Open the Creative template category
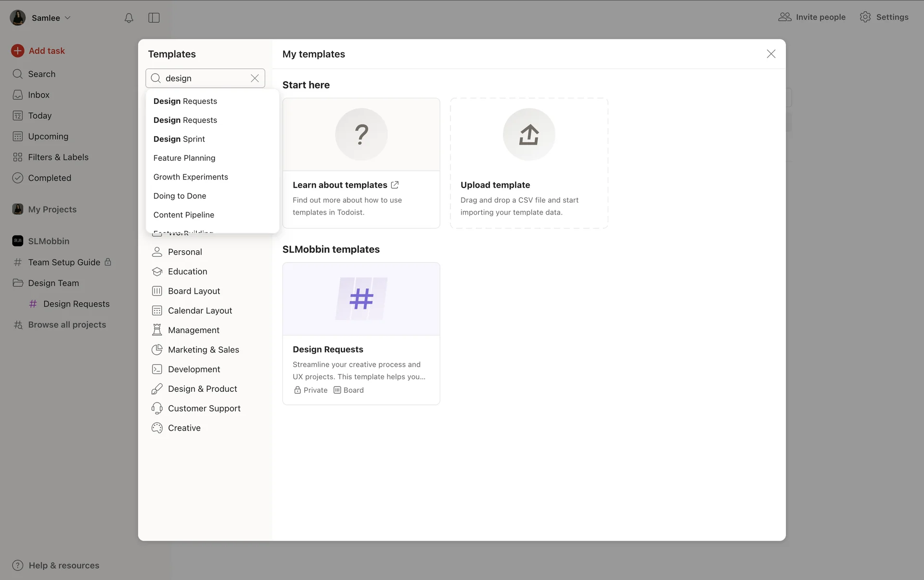924x580 pixels. [x=184, y=428]
